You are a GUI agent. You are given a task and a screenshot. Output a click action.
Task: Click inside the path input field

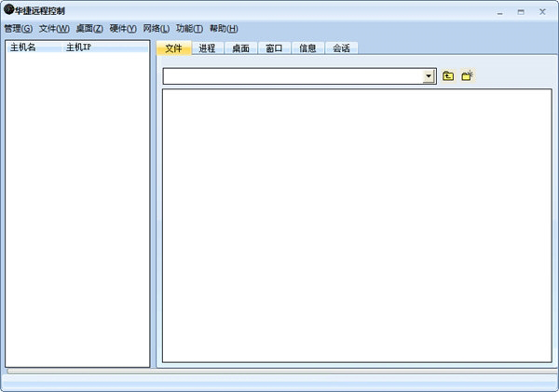(293, 76)
